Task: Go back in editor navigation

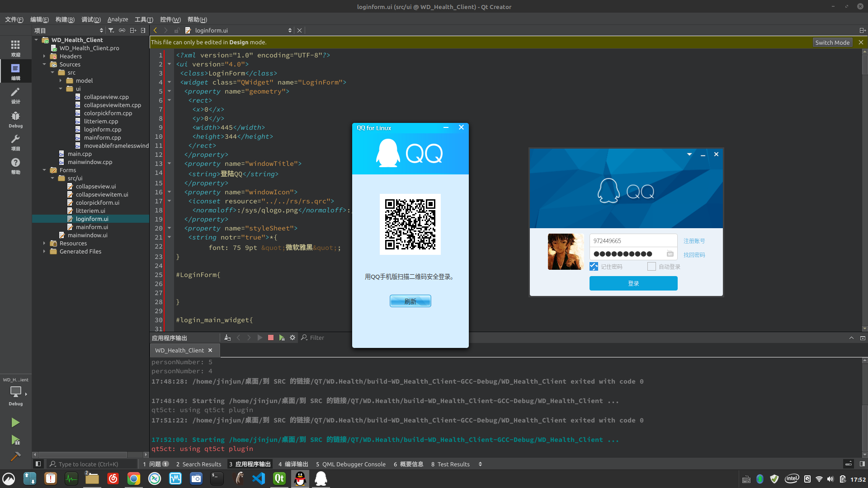Action: pyautogui.click(x=155, y=30)
